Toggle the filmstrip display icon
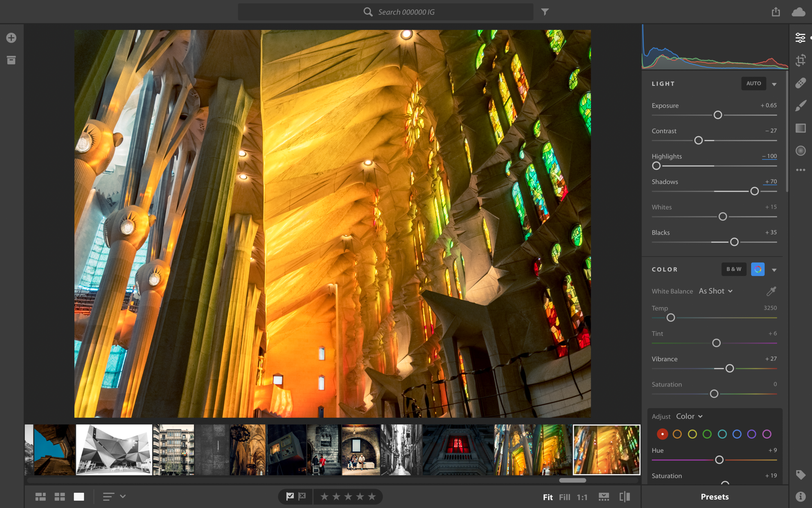This screenshot has height=508, width=812. pos(603,497)
